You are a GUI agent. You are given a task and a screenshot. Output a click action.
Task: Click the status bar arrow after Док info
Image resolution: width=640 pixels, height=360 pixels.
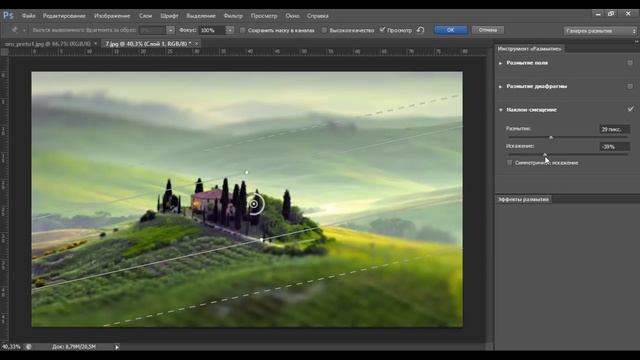(x=117, y=347)
